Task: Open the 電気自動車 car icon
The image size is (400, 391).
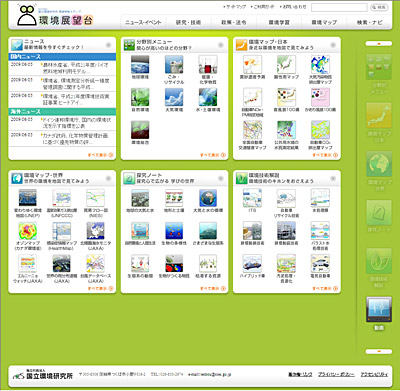Action: 320,263
